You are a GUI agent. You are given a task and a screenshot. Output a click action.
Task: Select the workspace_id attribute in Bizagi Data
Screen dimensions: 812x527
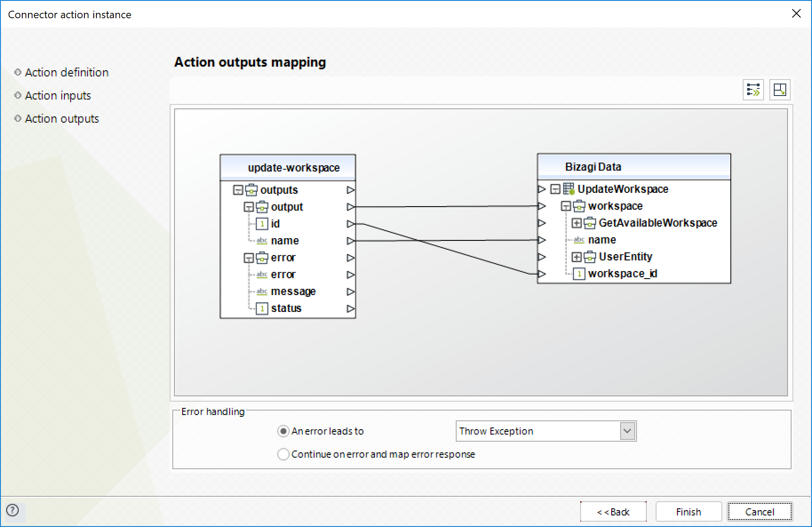pos(622,273)
